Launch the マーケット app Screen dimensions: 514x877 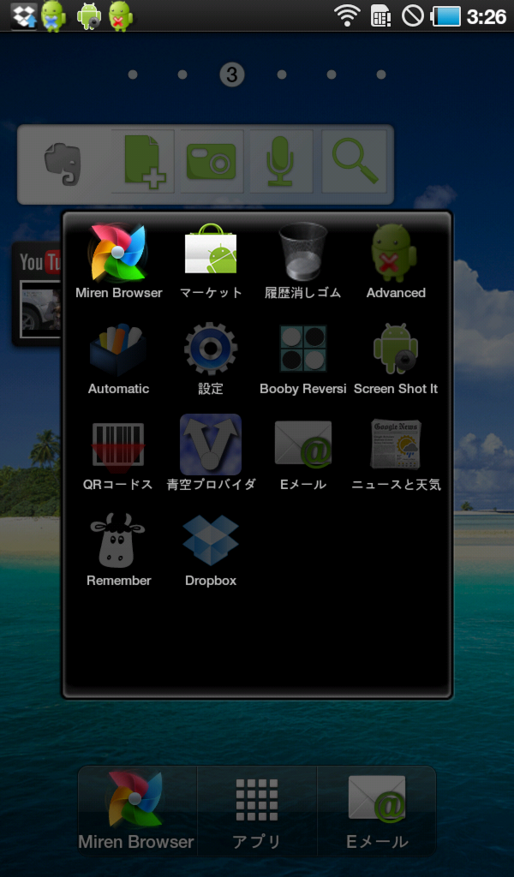click(211, 261)
